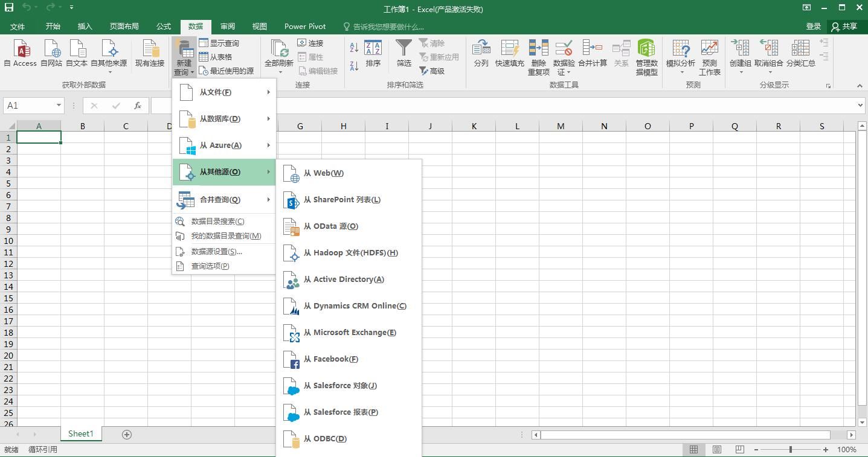Select 从 ODBC(D) entry
The width and height of the screenshot is (868, 457).
pos(349,439)
